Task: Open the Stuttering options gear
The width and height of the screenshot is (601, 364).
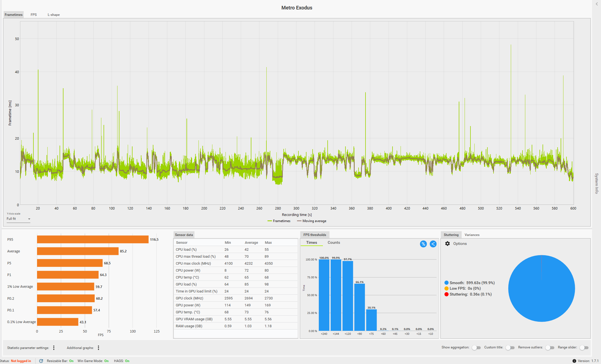Action: tap(447, 244)
